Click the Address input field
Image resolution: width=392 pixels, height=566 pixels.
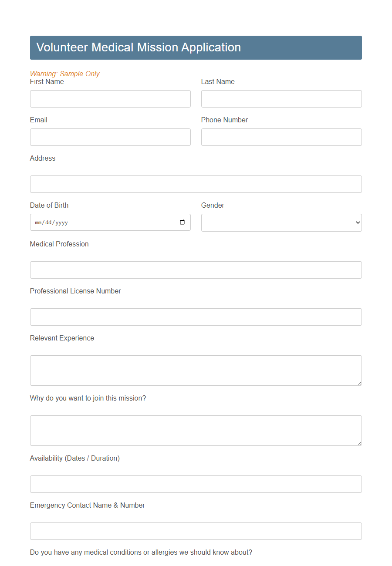tap(196, 184)
